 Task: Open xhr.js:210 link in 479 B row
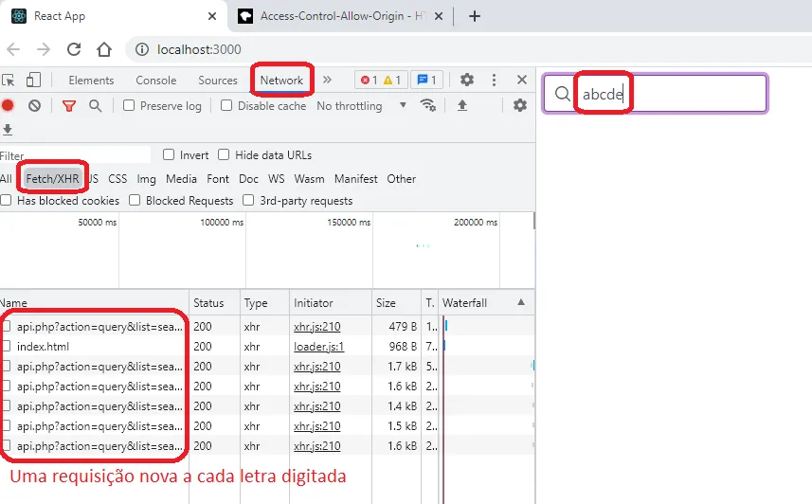pyautogui.click(x=316, y=326)
